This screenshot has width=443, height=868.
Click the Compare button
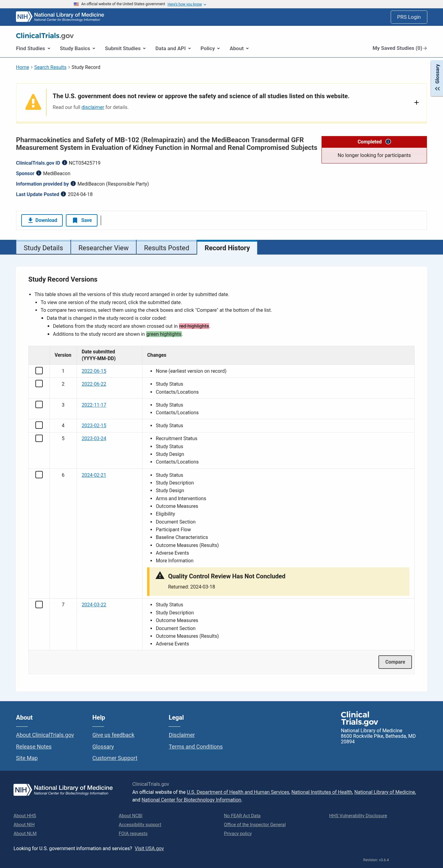[395, 662]
